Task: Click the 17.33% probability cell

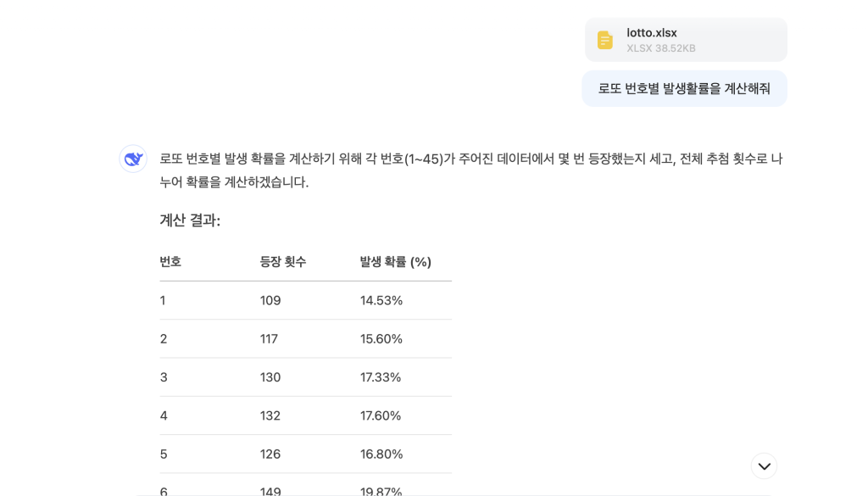Action: 381,377
